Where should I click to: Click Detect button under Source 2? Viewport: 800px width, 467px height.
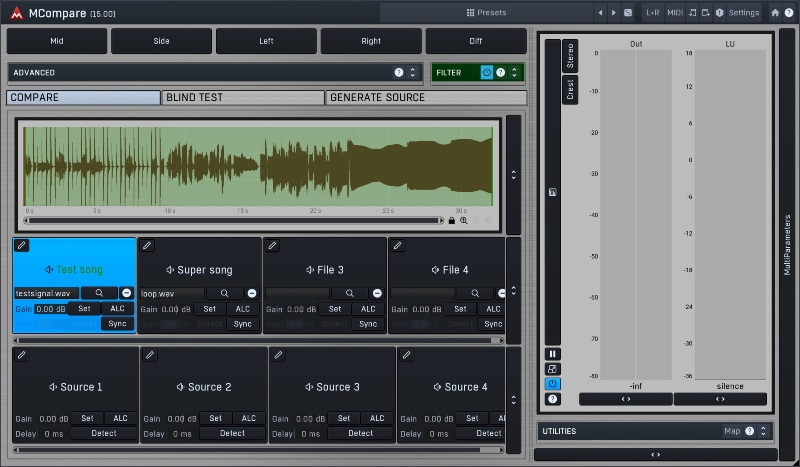click(232, 433)
